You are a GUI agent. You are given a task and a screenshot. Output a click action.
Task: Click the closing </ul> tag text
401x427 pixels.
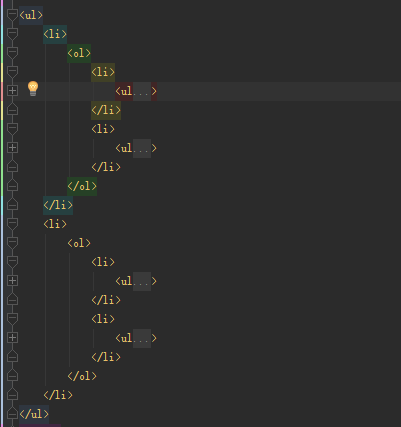point(34,414)
